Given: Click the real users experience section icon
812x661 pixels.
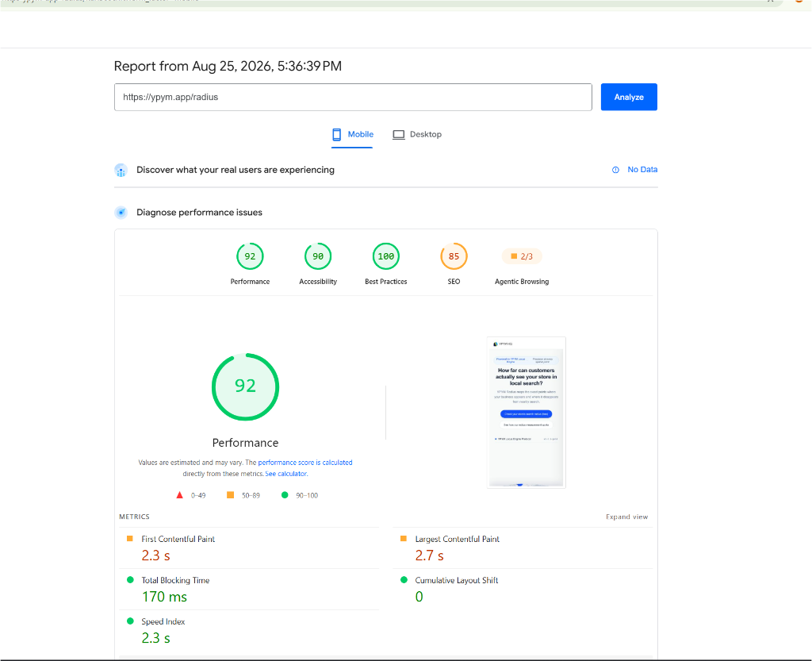Looking at the screenshot, I should pos(121,170).
